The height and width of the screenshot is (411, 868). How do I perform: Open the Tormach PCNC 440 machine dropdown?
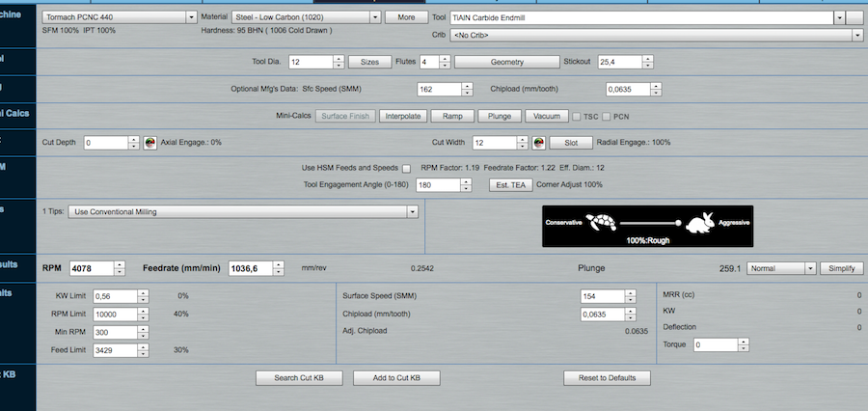(x=119, y=17)
